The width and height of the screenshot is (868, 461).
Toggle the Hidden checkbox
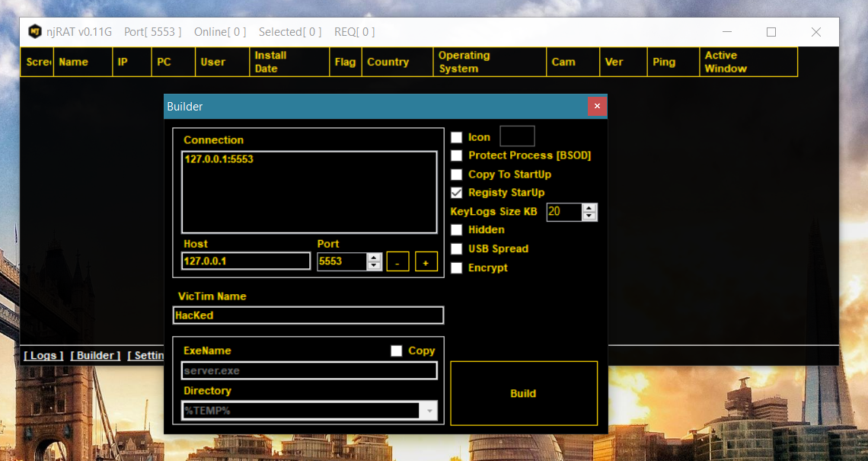(456, 230)
